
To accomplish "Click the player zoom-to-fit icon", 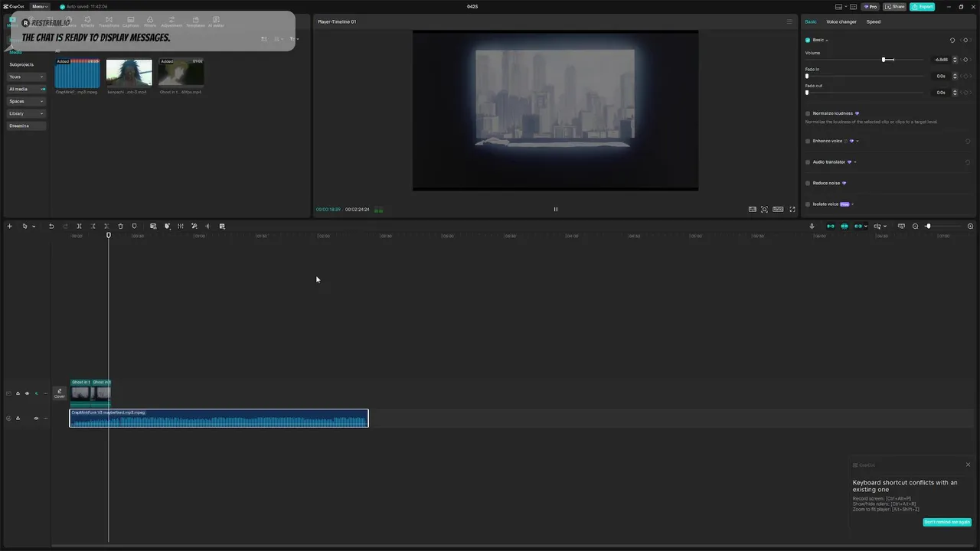I will [x=764, y=209].
